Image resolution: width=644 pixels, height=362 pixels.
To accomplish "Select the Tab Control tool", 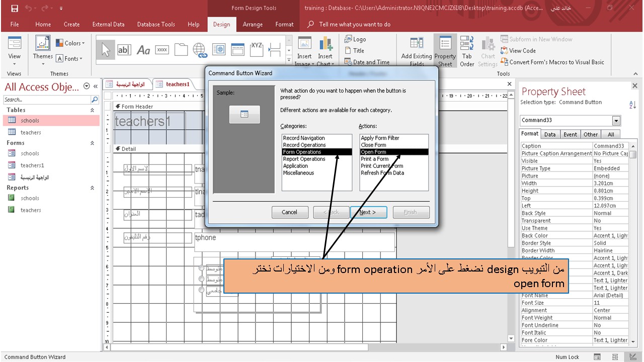I will pyautogui.click(x=181, y=49).
